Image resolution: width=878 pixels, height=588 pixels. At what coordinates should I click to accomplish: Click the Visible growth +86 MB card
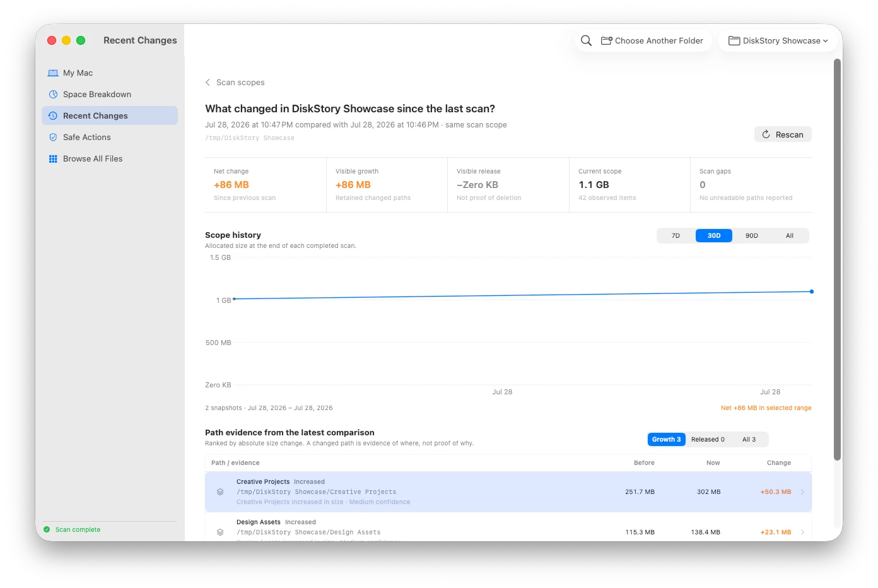tap(387, 185)
